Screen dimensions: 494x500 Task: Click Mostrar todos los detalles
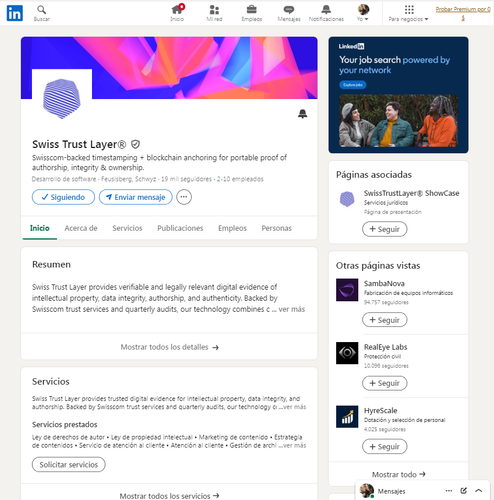point(169,347)
